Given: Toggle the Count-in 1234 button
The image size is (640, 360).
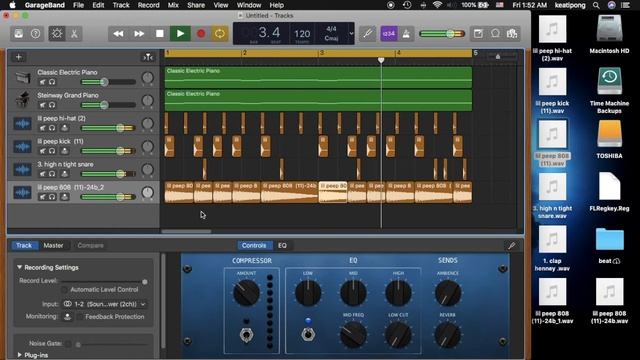Looking at the screenshot, I should tap(389, 33).
